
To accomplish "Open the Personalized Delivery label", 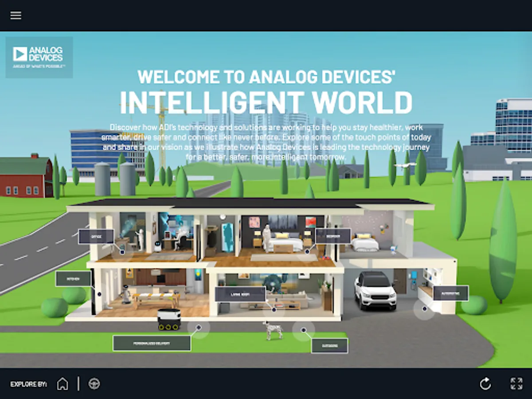I will click(152, 343).
